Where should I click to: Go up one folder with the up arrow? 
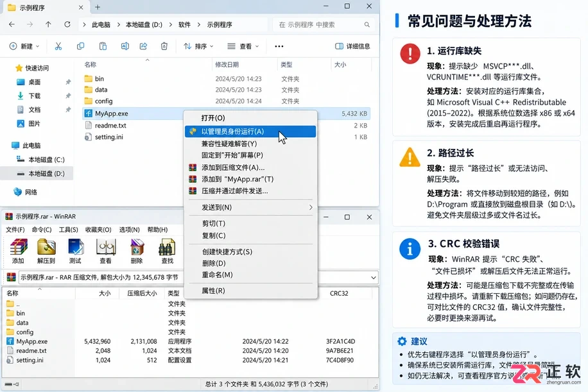click(x=48, y=24)
